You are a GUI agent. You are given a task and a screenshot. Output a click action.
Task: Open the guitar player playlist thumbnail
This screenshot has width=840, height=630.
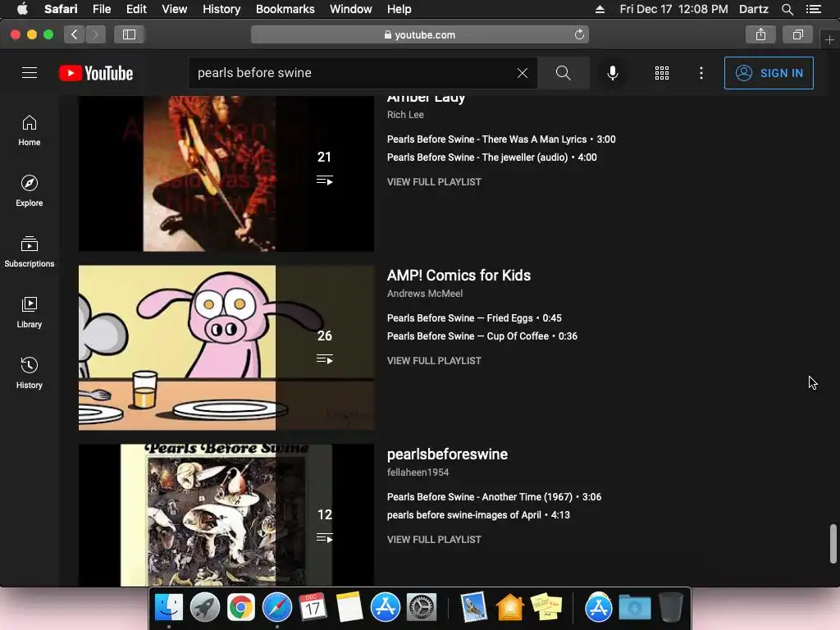tap(226, 174)
